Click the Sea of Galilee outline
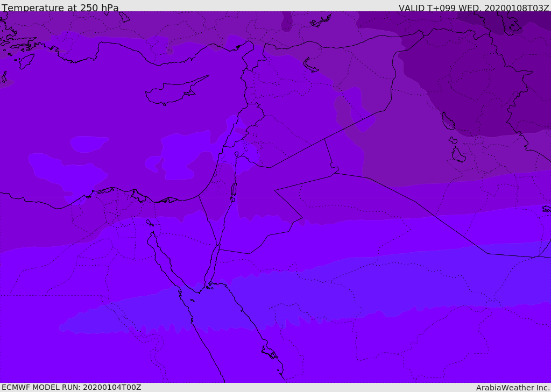 coord(237,154)
